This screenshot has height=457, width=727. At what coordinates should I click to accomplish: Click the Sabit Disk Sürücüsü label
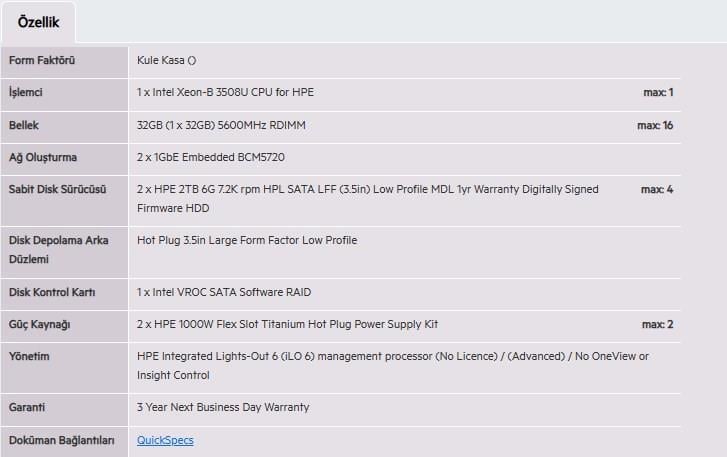pyautogui.click(x=57, y=189)
